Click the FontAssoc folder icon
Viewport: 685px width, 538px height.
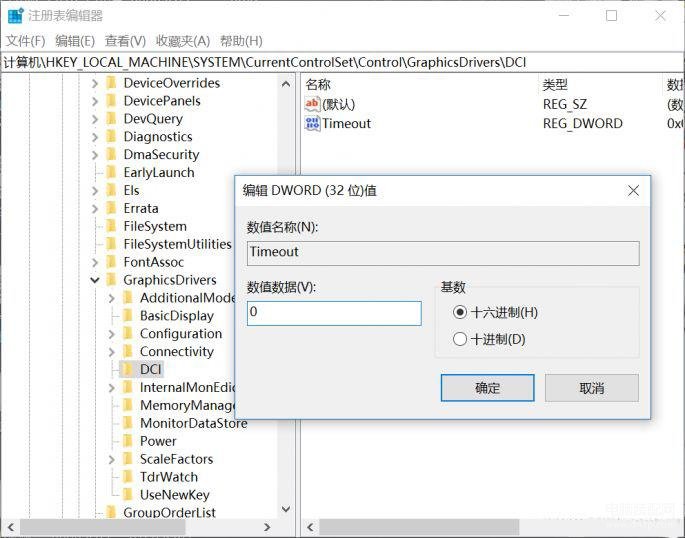click(x=111, y=262)
